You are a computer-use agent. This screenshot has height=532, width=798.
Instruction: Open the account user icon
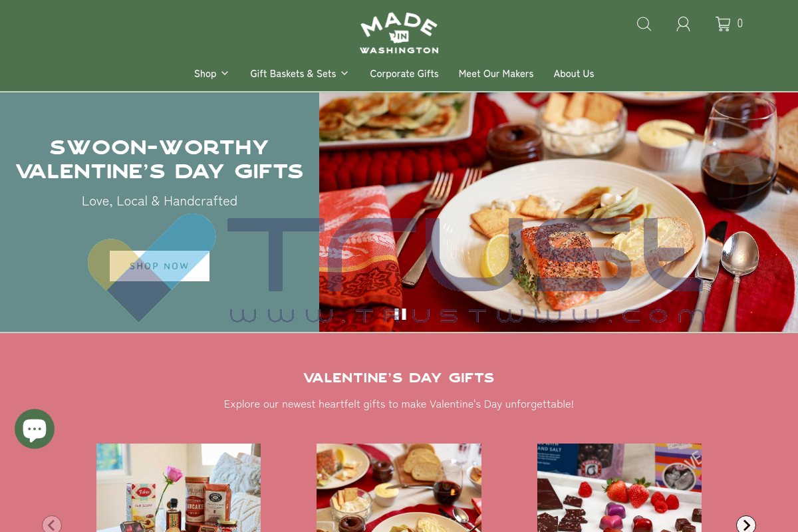(x=683, y=24)
